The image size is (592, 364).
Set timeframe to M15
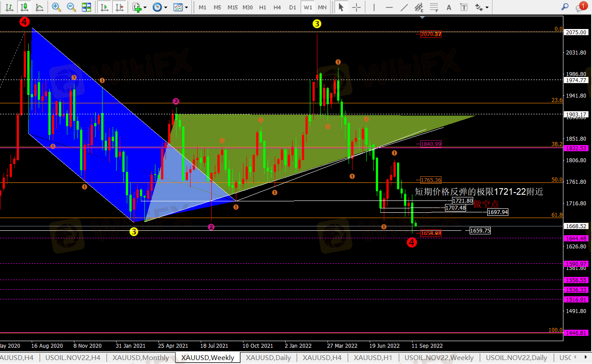click(x=232, y=7)
